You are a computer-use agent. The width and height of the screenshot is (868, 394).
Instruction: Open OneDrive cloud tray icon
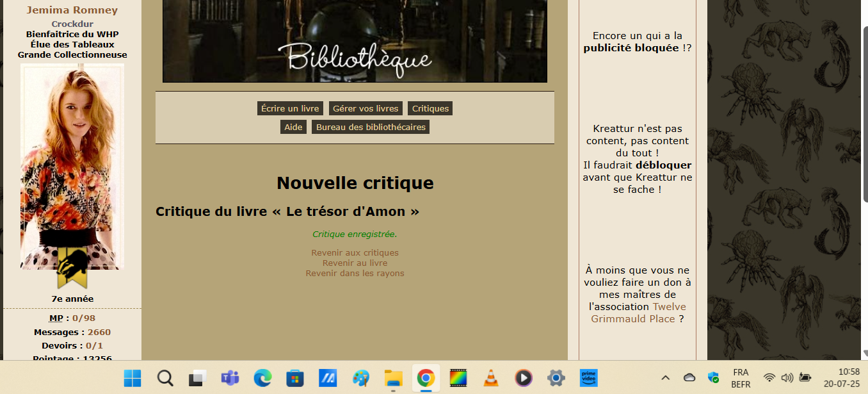tap(689, 378)
